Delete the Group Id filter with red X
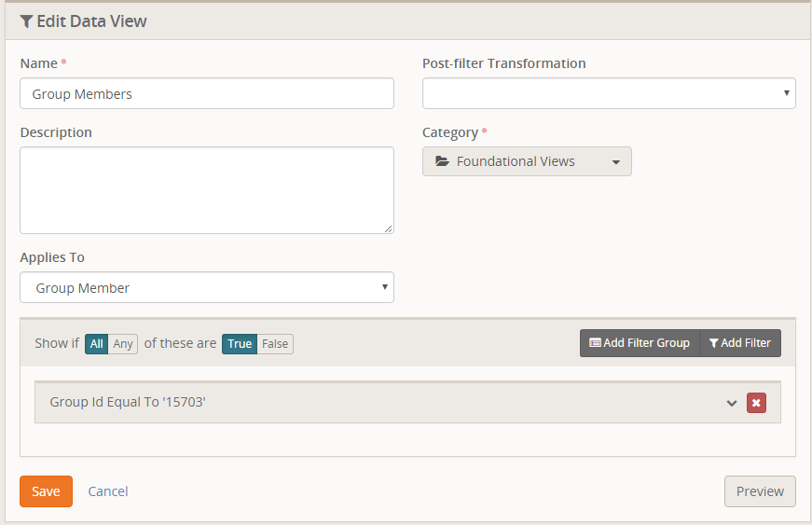The height and width of the screenshot is (525, 812). pos(756,403)
